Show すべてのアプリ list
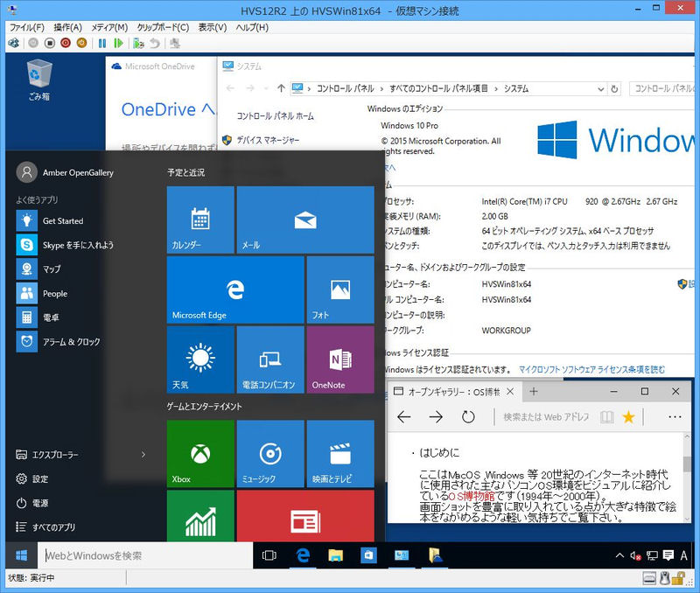 45,527
